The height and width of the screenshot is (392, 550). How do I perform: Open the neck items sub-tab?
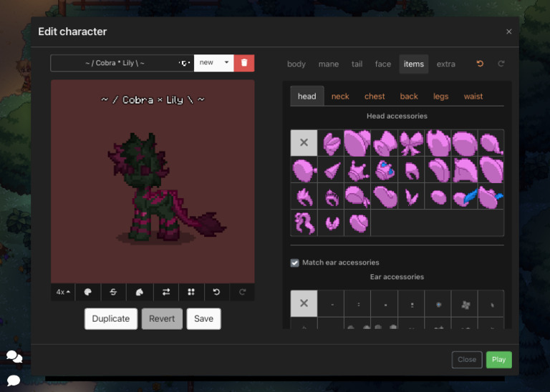pyautogui.click(x=340, y=97)
